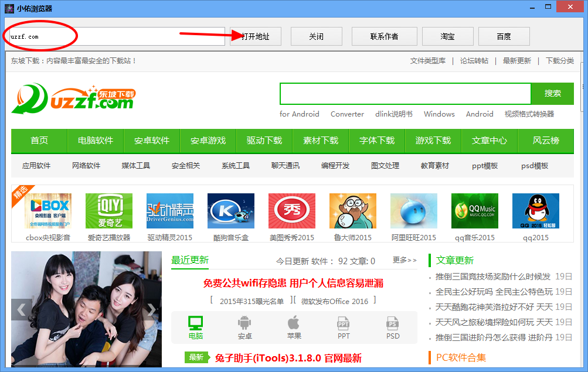Open the 游戏下载 navigation tab

pos(433,141)
